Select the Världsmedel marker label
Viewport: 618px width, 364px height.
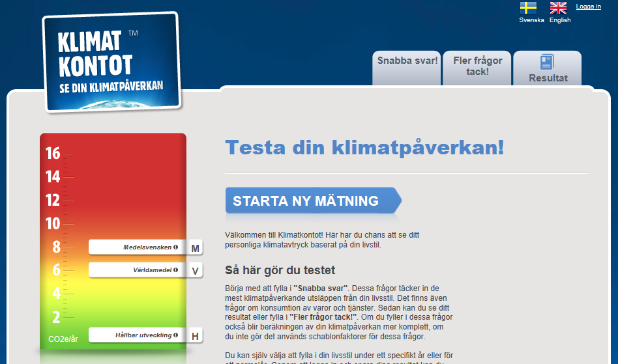tap(152, 270)
